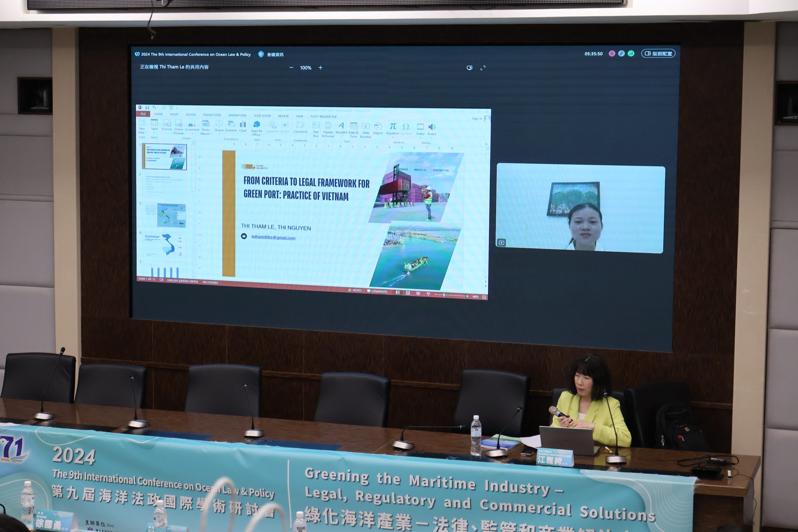Click the Equation pi icon
The height and width of the screenshot is (532, 798).
[x=393, y=127]
